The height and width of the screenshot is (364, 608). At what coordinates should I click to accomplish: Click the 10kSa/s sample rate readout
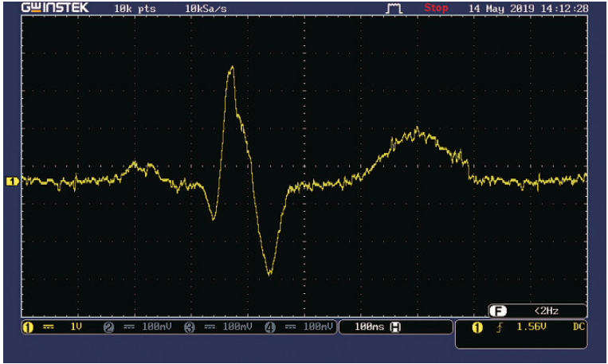pos(206,9)
